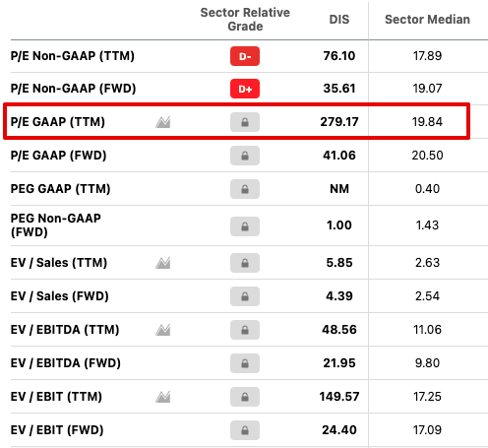Click locked grade for EV / Sales (FWD)

point(245,296)
